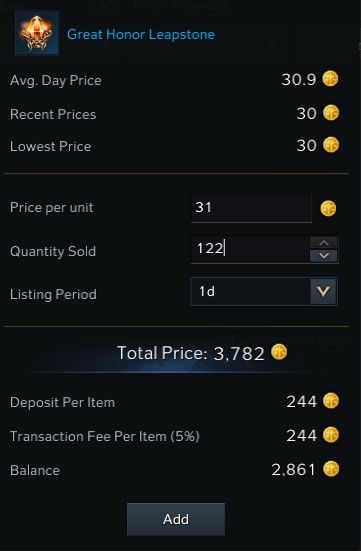
Task: Click the Add button
Action: click(x=176, y=519)
